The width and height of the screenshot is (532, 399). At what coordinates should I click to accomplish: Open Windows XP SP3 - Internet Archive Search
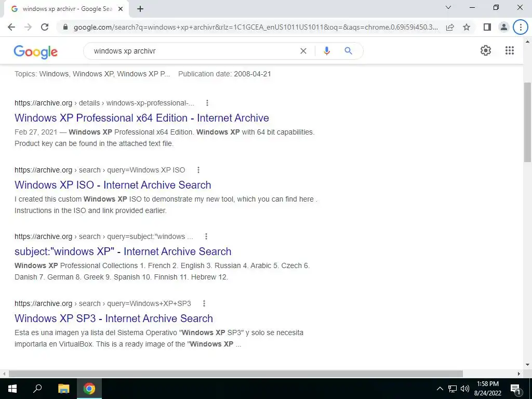coord(114,318)
